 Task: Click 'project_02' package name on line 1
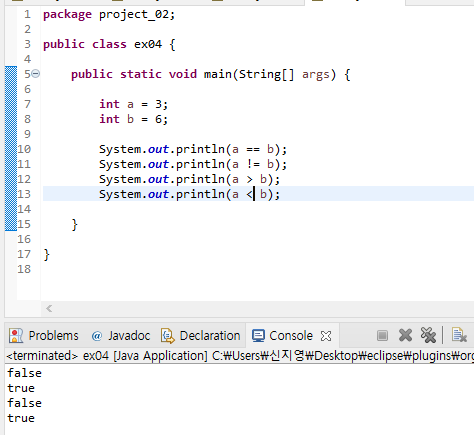[x=134, y=15]
